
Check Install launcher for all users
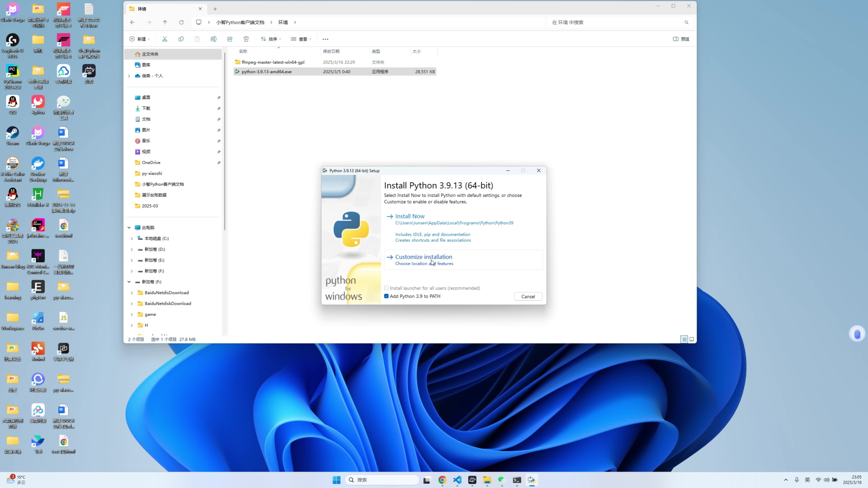(387, 288)
